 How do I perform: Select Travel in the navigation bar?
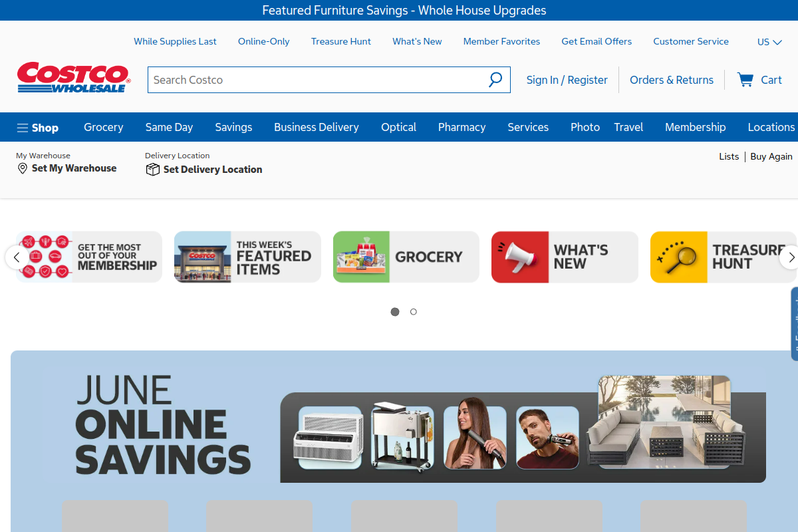(628, 127)
